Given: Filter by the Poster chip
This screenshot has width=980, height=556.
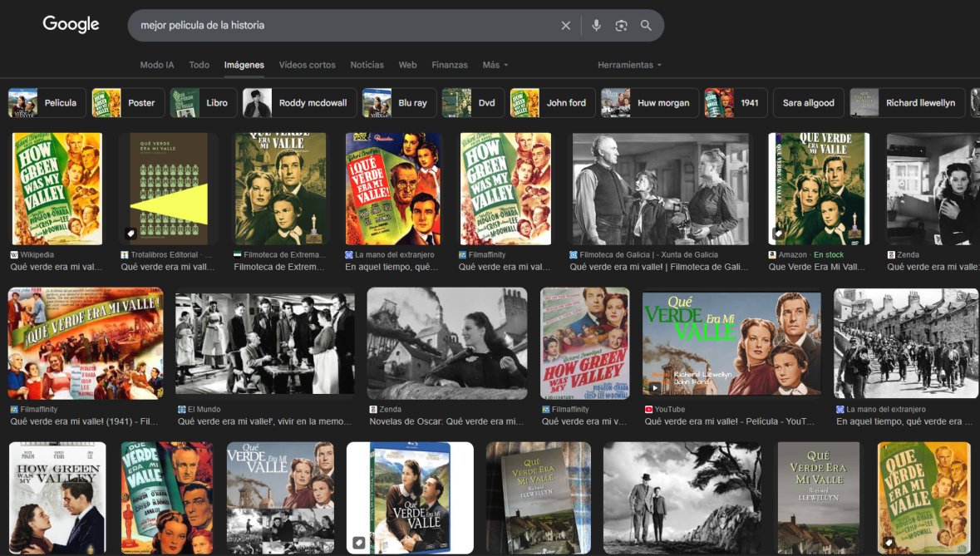Looking at the screenshot, I should 128,103.
